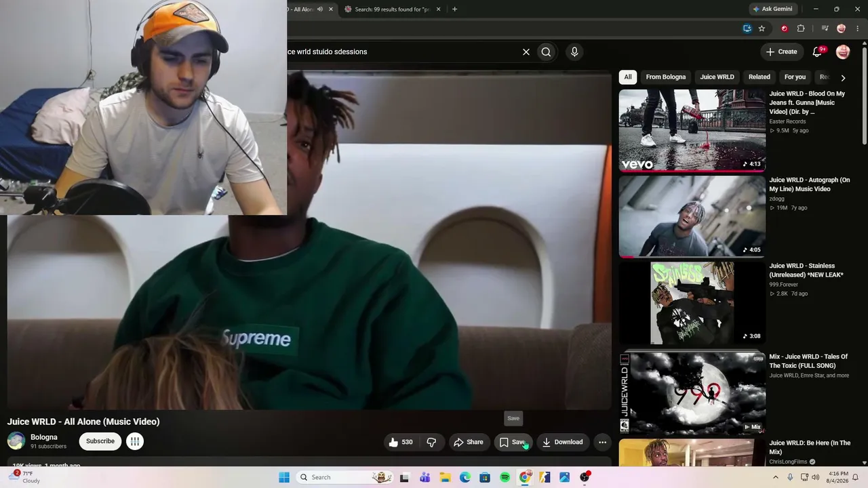Image resolution: width=868 pixels, height=488 pixels.
Task: Click the zdogg channel name
Action: (x=777, y=199)
